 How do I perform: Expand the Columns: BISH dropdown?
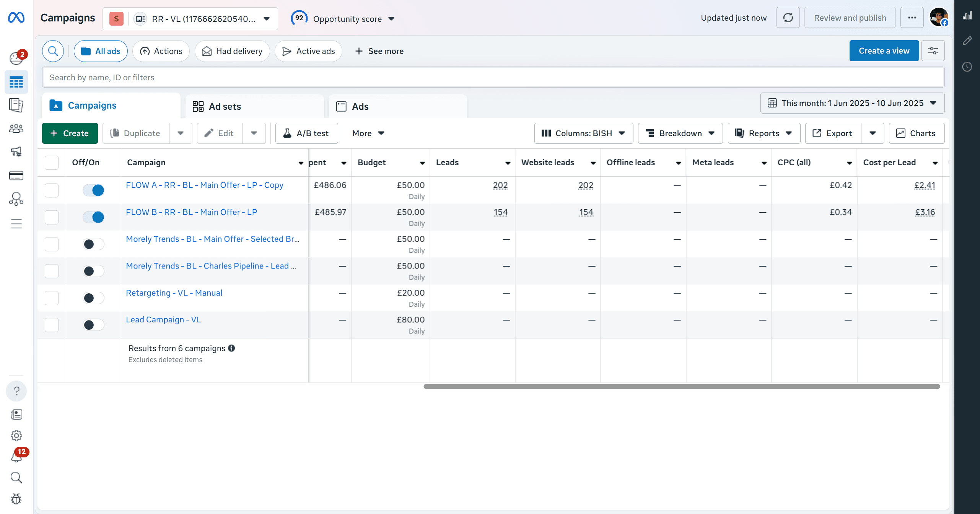pyautogui.click(x=584, y=133)
